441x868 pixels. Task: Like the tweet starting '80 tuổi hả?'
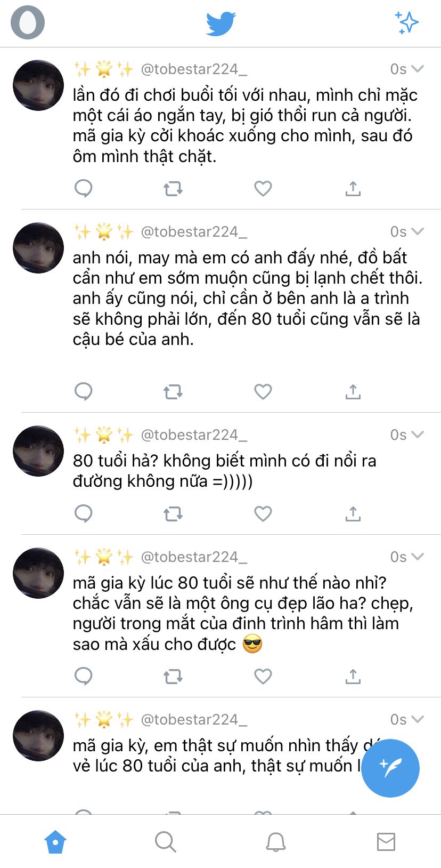[263, 514]
